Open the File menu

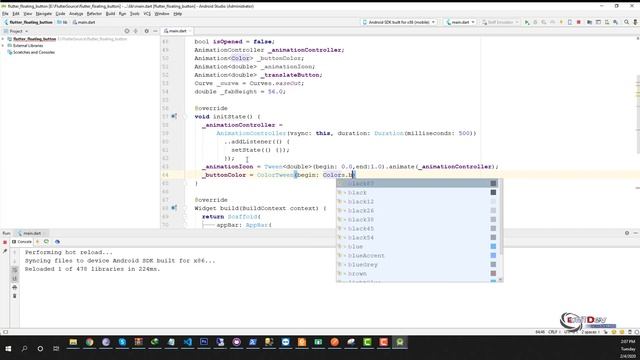[x=5, y=14]
